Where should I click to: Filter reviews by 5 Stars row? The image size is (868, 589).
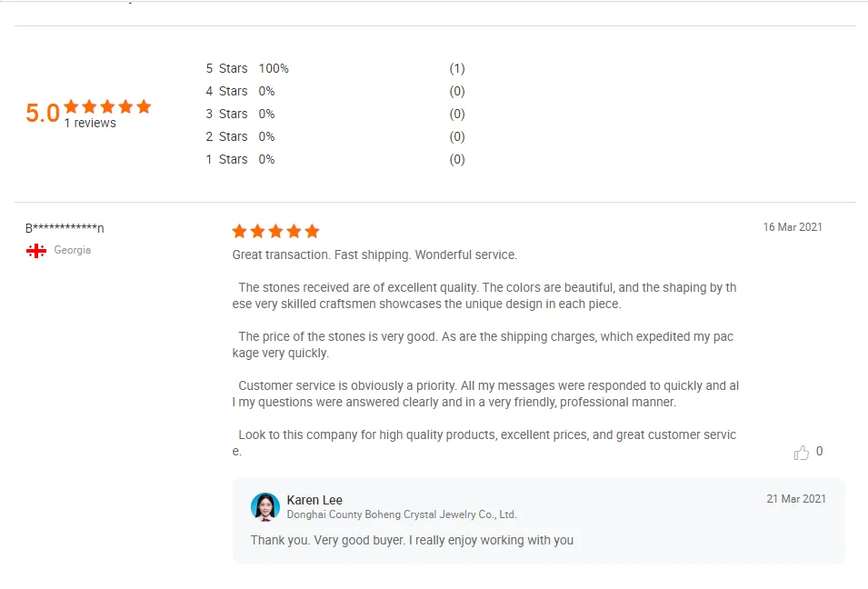(x=226, y=68)
